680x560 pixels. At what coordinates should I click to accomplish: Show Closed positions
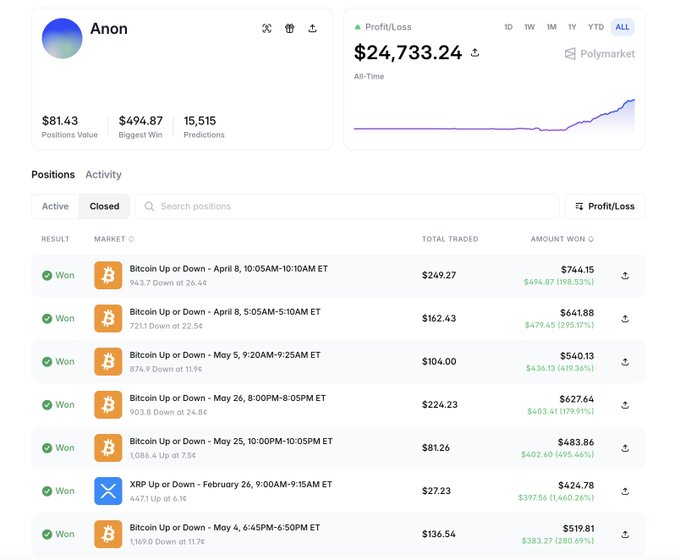tap(105, 206)
